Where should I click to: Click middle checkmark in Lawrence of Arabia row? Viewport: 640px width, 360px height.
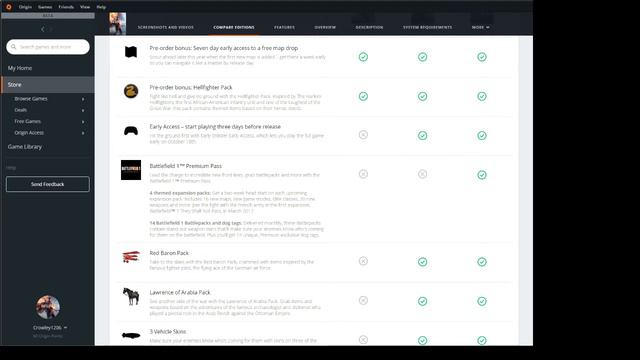coord(422,301)
